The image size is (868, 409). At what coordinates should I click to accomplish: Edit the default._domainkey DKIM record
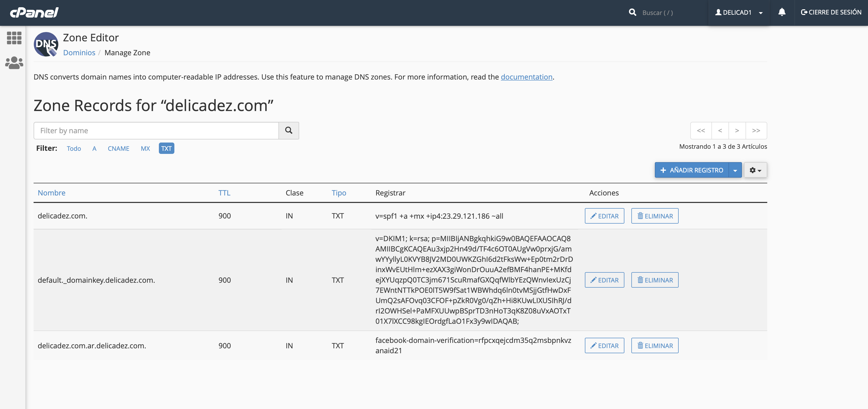pyautogui.click(x=604, y=280)
